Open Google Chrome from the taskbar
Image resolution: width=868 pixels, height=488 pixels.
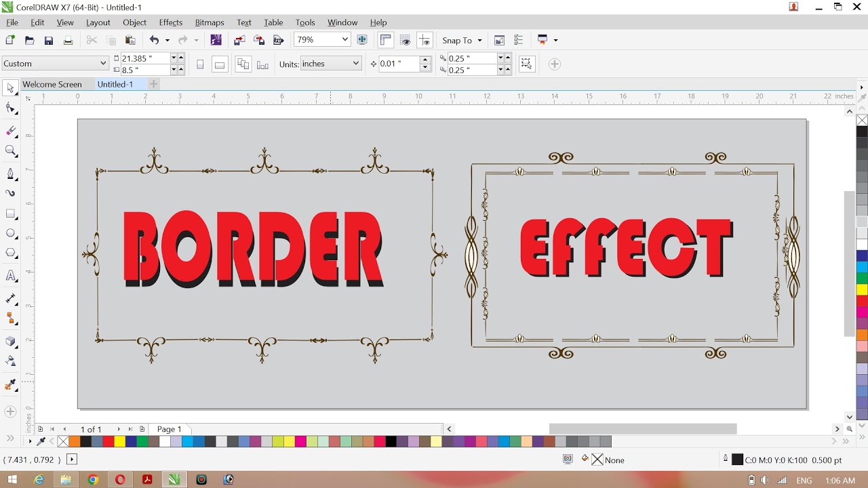tap(93, 480)
